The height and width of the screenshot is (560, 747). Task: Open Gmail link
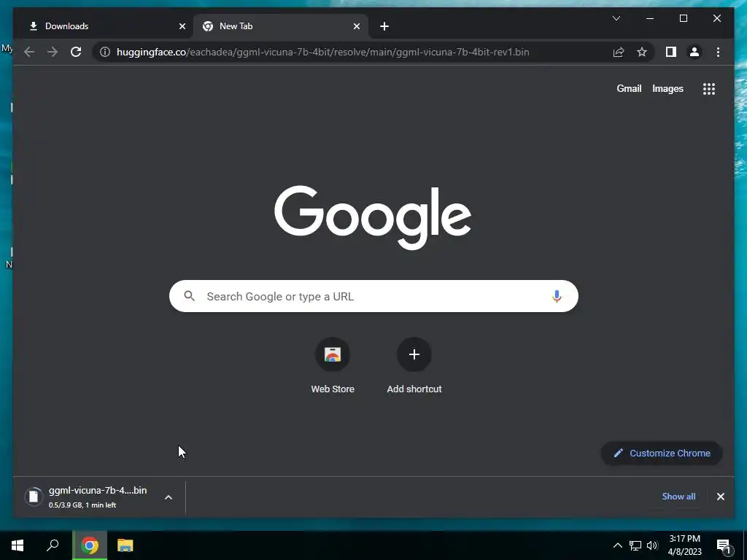[629, 88]
